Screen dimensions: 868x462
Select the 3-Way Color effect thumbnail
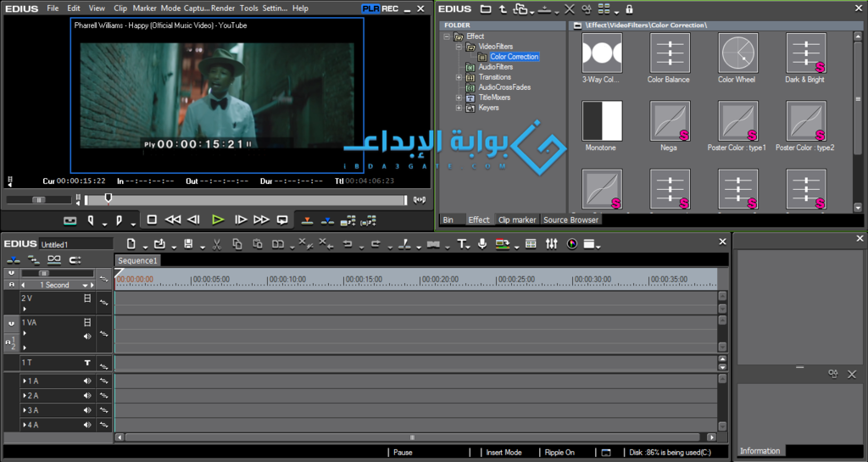[602, 53]
